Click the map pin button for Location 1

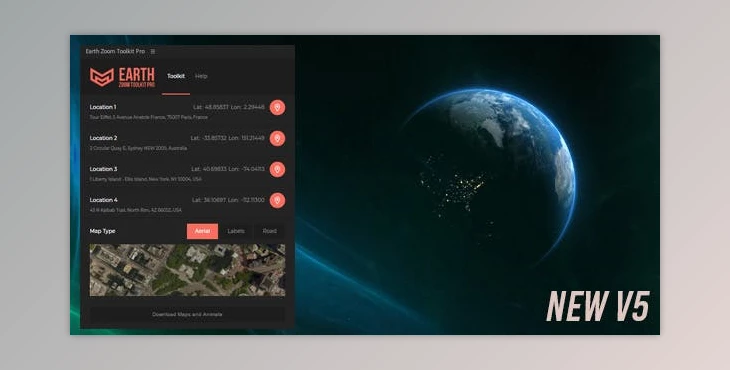pyautogui.click(x=277, y=108)
